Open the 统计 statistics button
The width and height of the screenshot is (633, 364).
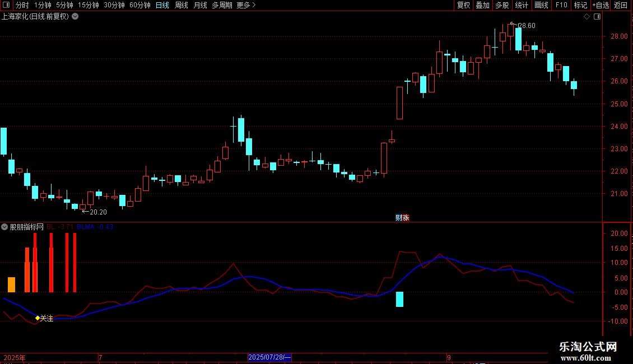point(522,5)
